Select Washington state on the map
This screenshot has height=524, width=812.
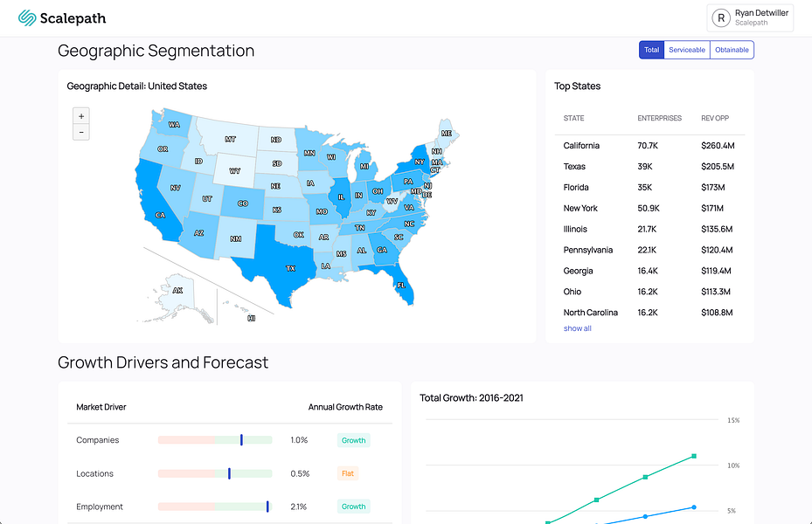172,124
